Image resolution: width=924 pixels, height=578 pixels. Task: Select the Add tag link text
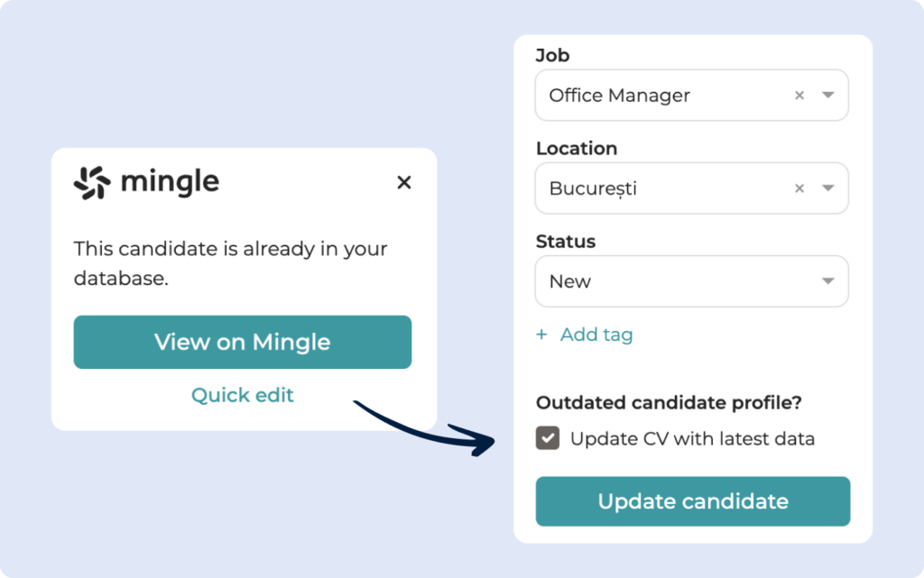tap(596, 335)
